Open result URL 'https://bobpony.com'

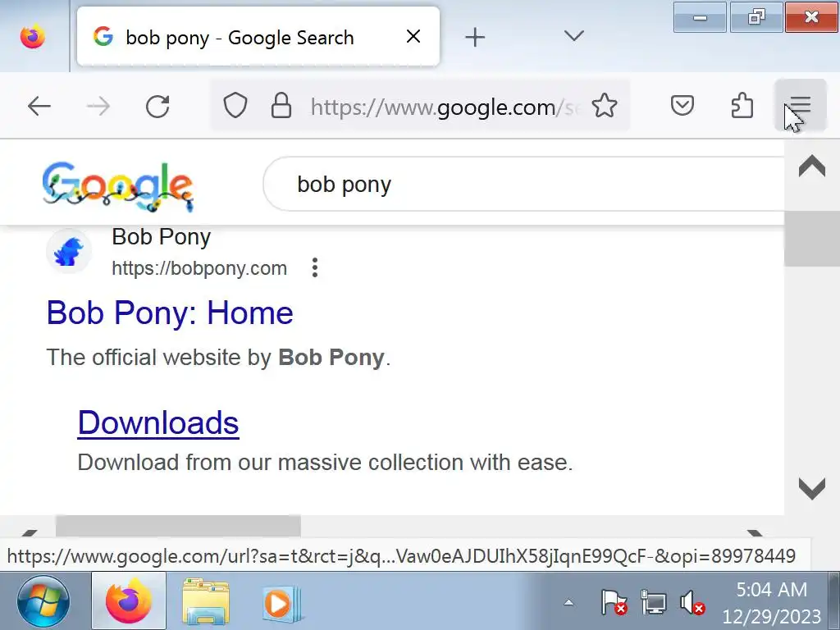tap(199, 268)
